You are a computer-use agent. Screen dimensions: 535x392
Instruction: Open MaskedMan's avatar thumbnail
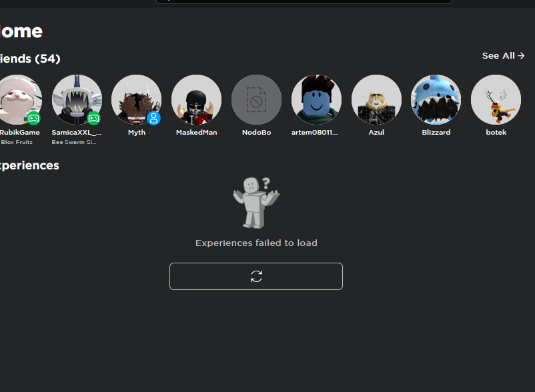tap(197, 99)
